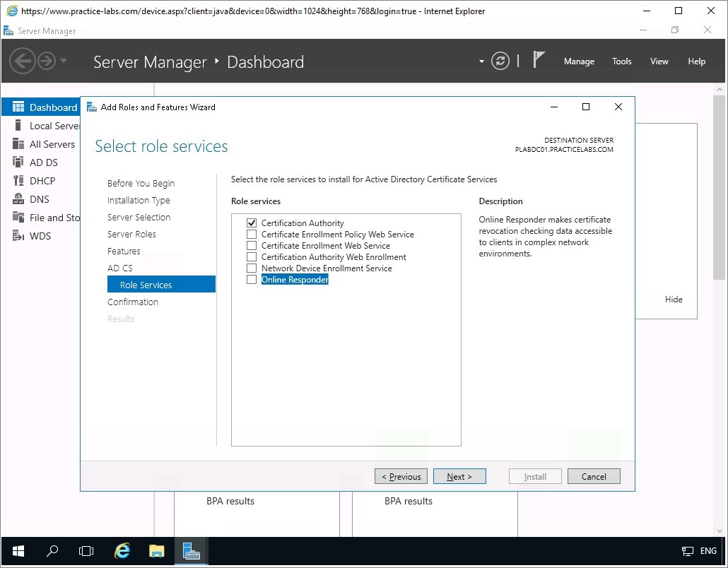
Task: Go to Server Roles step
Action: click(x=131, y=234)
